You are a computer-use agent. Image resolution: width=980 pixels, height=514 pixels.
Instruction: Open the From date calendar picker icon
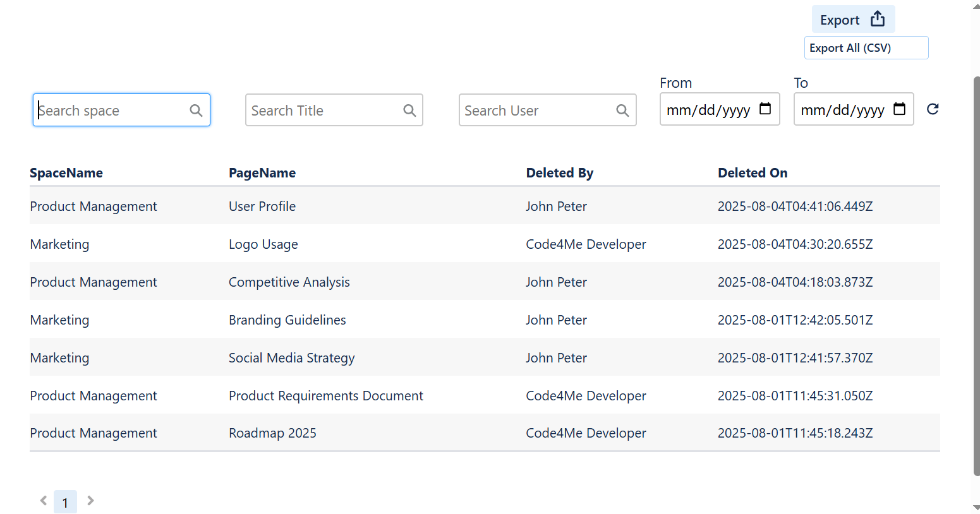click(765, 109)
